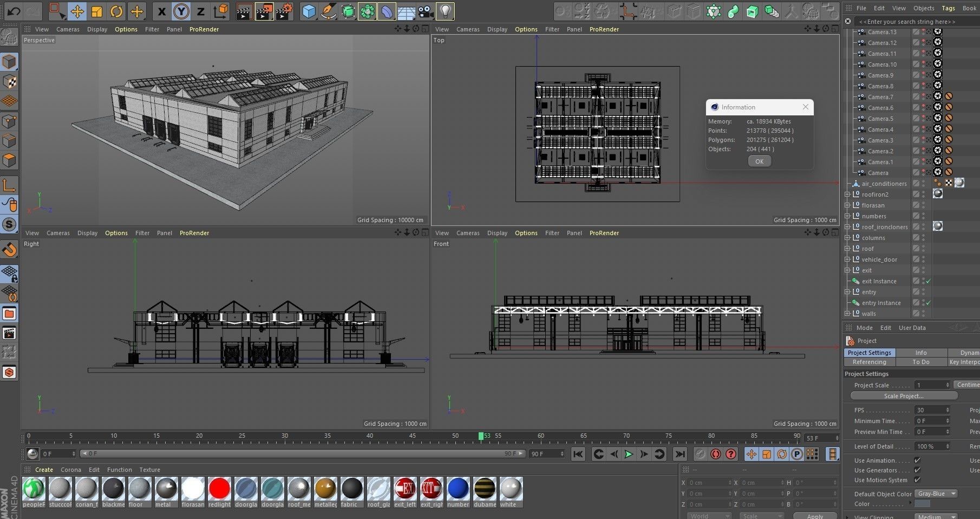The image size is (980, 519).
Task: Open the Texture menu in material manager
Action: point(149,470)
